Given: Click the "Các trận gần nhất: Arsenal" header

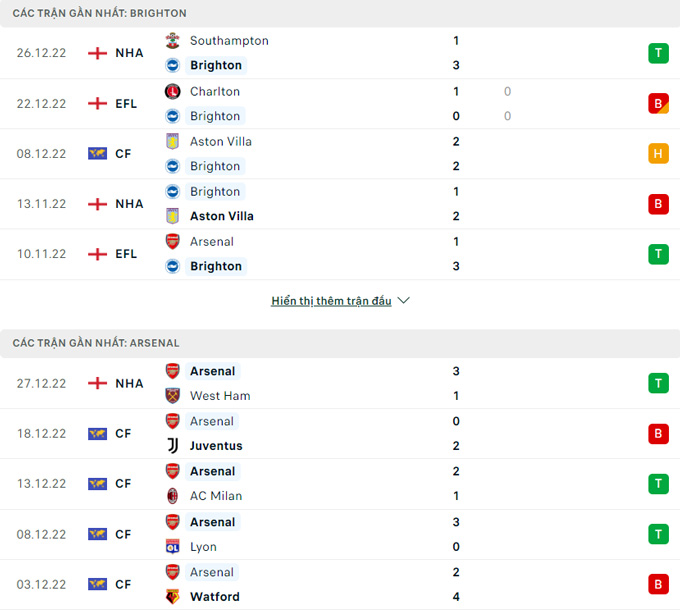Looking at the screenshot, I should (96, 343).
